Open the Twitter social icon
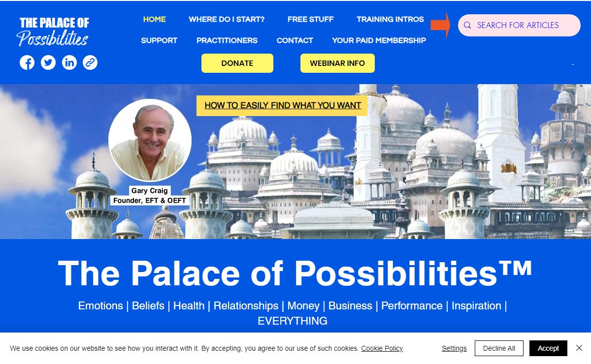The image size is (591, 364). (48, 62)
